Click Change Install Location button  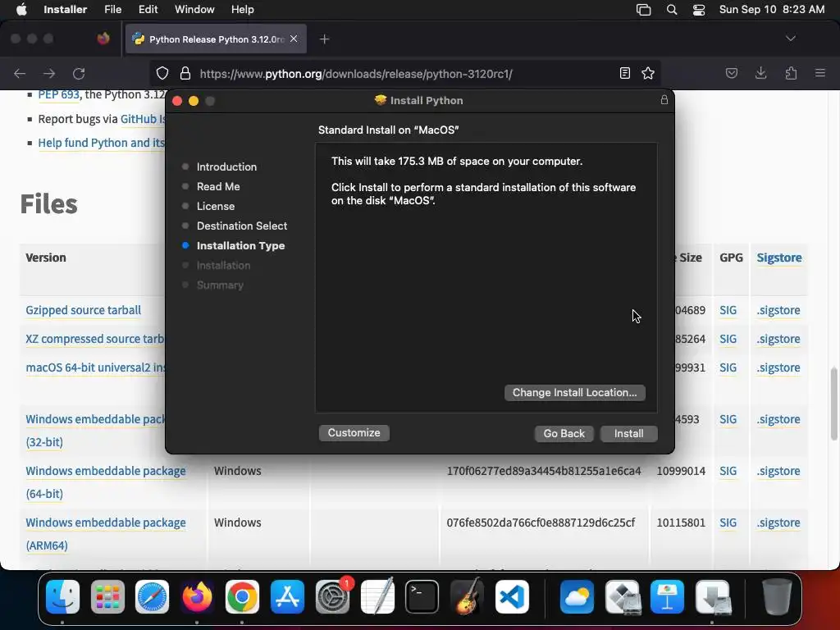(575, 393)
